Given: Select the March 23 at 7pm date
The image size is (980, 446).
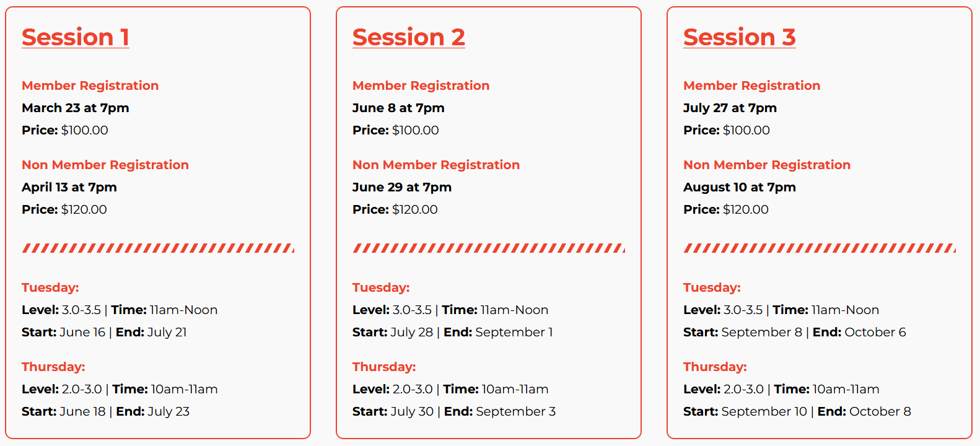Looking at the screenshot, I should tap(75, 108).
